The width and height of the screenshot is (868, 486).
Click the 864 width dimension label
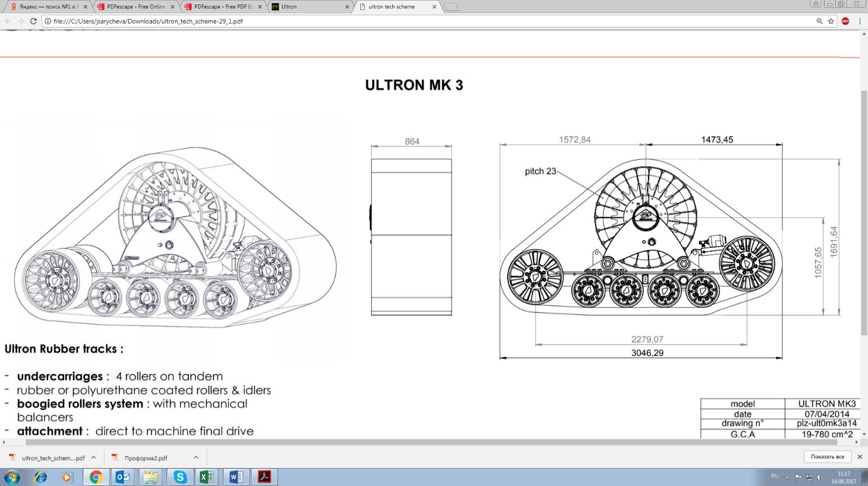point(412,141)
